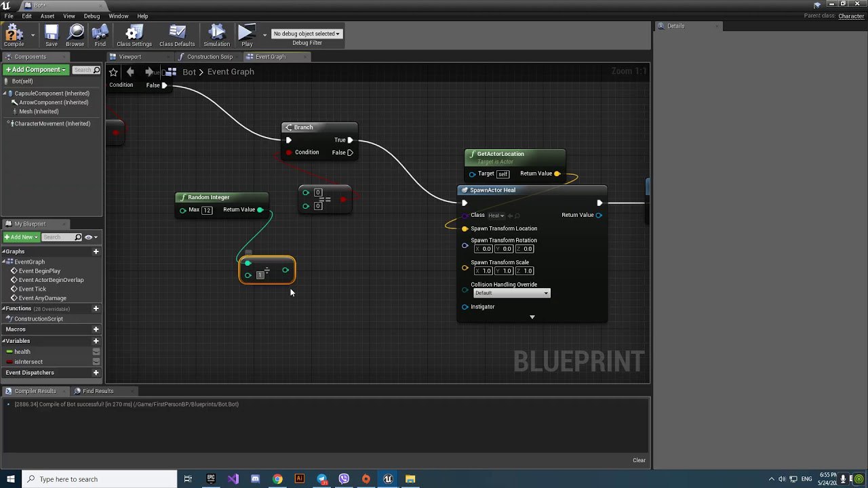
Task: Expand SpawnActor Heal advanced pins arrow
Action: 532,317
